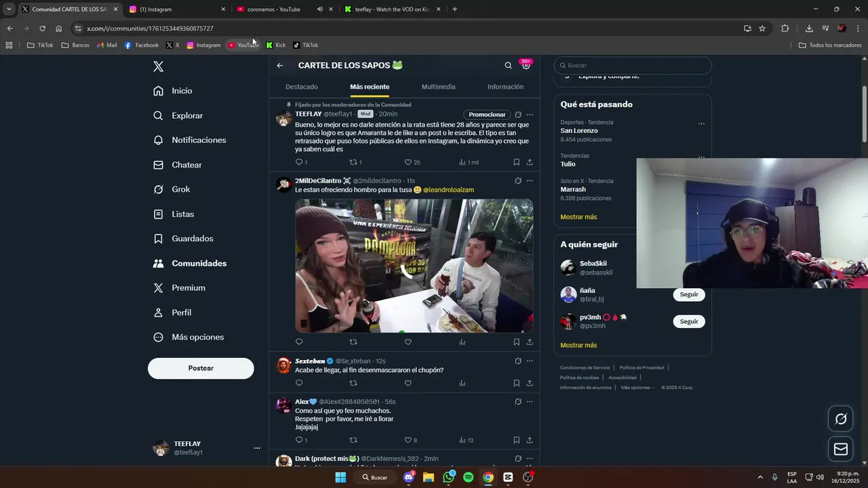The image size is (868, 488).
Task: Open the X logo home icon
Action: [158, 66]
